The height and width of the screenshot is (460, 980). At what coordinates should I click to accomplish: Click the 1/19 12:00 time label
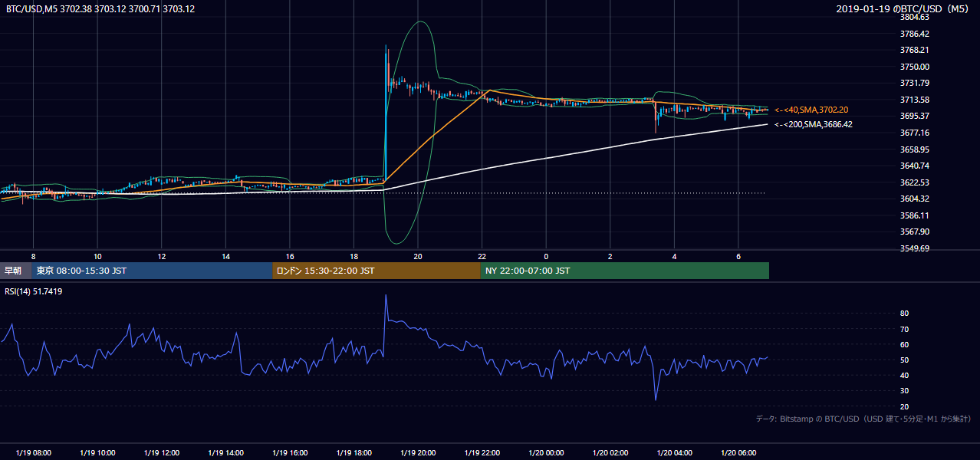(162, 452)
